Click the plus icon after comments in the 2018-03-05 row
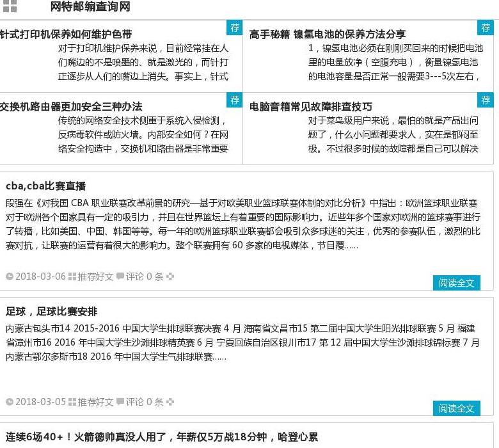Image resolution: width=499 pixels, height=448 pixels. click(170, 402)
